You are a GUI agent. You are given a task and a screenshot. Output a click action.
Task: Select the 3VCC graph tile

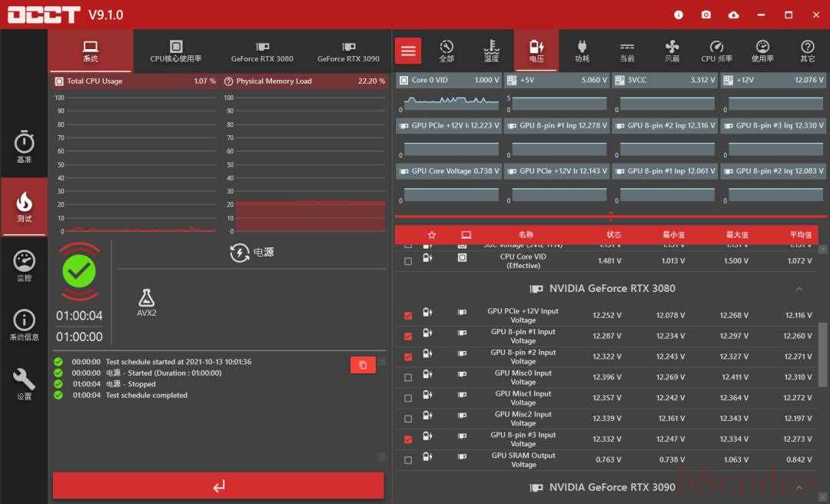click(x=665, y=94)
